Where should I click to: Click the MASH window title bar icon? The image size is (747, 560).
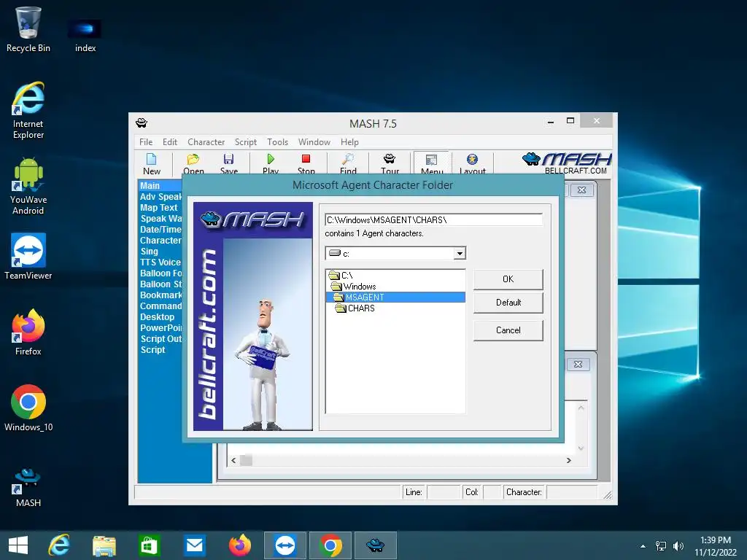click(142, 122)
